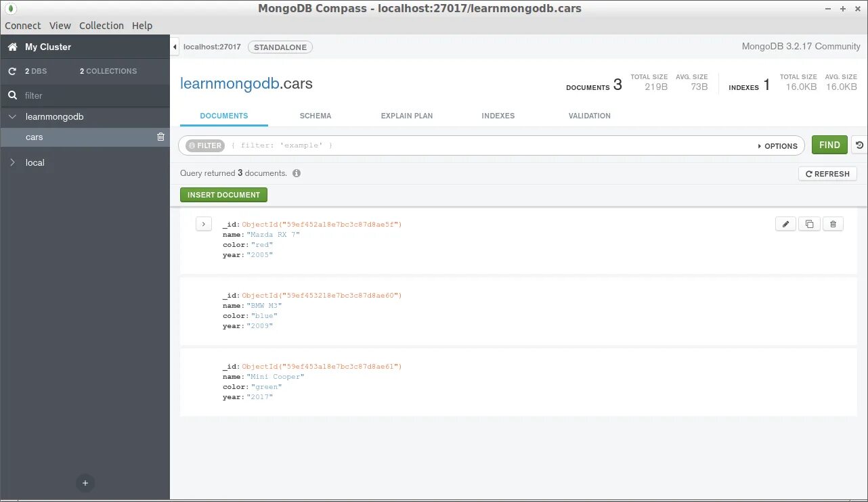
Task: Click the documents total size 219B value
Action: coord(655,87)
